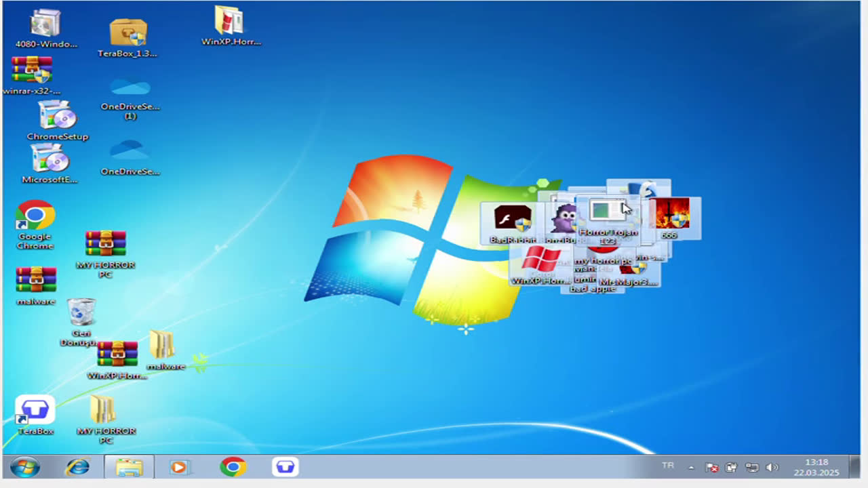The height and width of the screenshot is (488, 868).
Task: Click the Chrome icon pinned to the taskbar
Action: [x=233, y=467]
